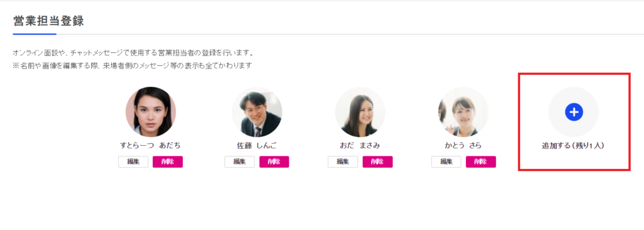644x230 pixels.
Task: Select the 追加する(残り1人) label
Action: (x=574, y=146)
